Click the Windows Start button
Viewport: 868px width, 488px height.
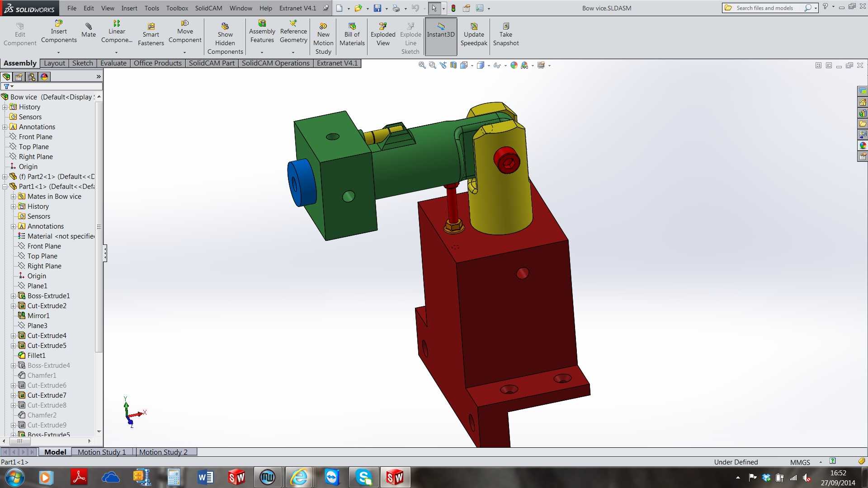14,478
